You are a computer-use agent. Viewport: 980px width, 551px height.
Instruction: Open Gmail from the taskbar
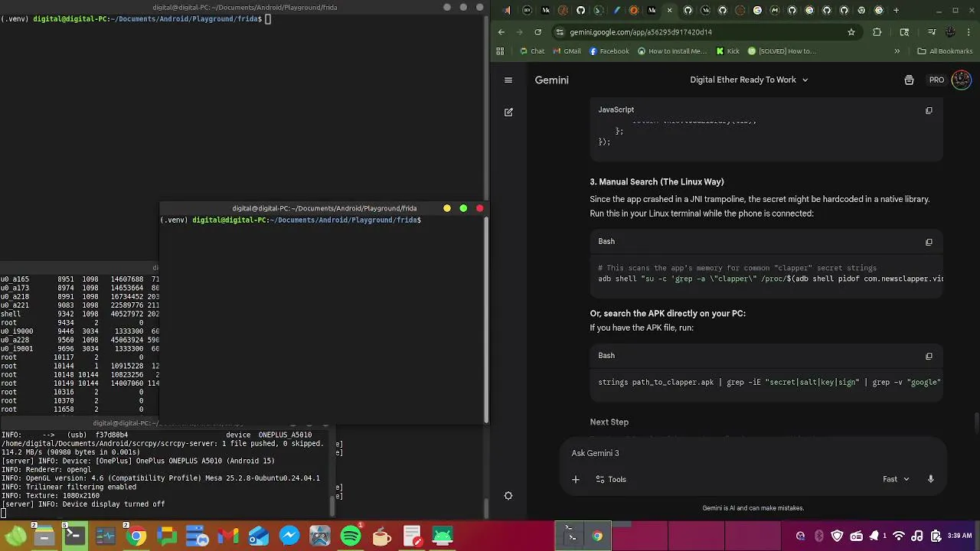228,536
